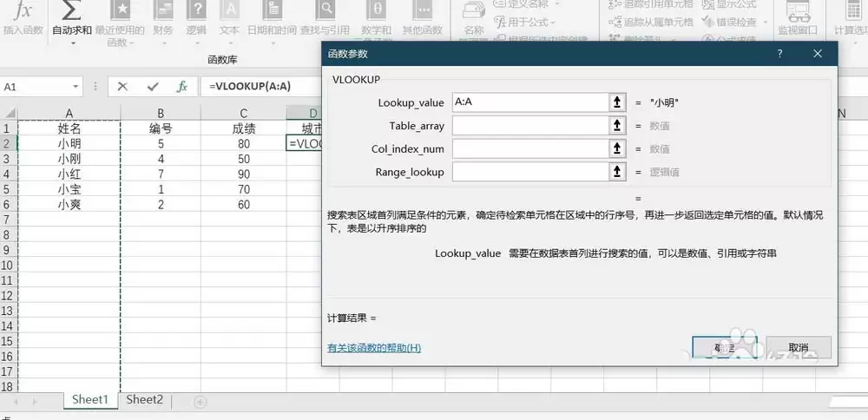Click the dialog help question mark

click(779, 54)
